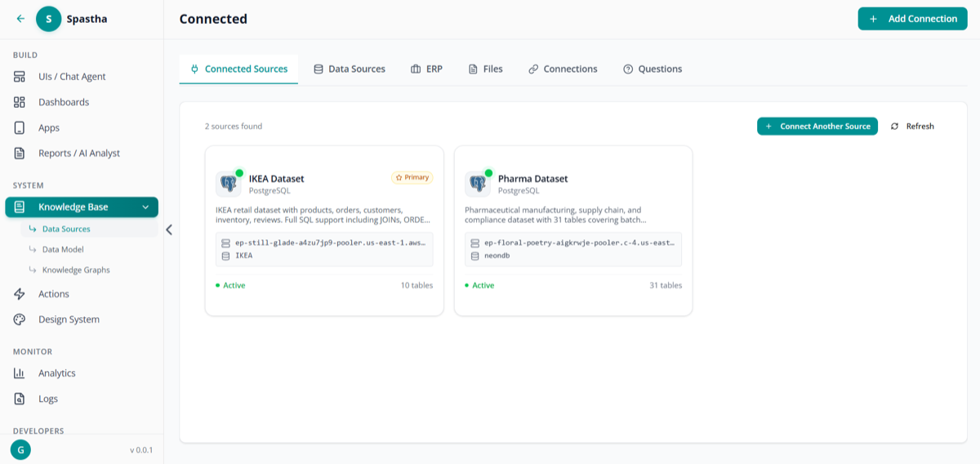Click the ep-still-glade host string

coord(331,243)
